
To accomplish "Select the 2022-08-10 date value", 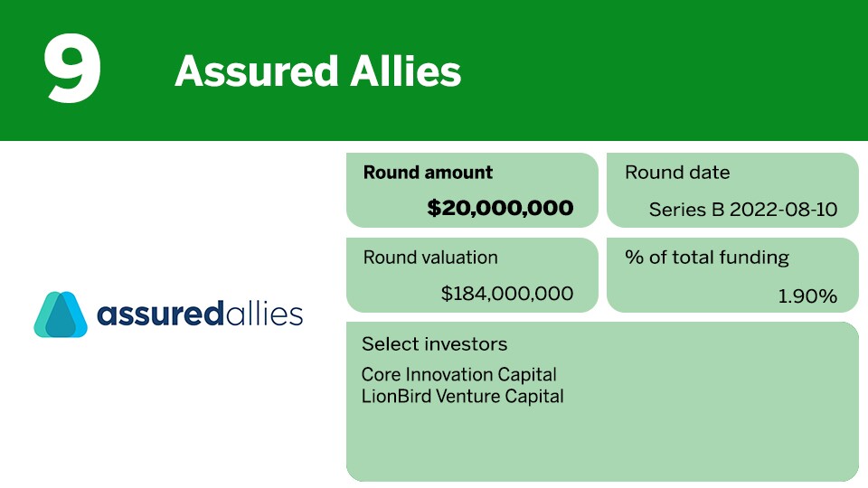I will tap(783, 211).
